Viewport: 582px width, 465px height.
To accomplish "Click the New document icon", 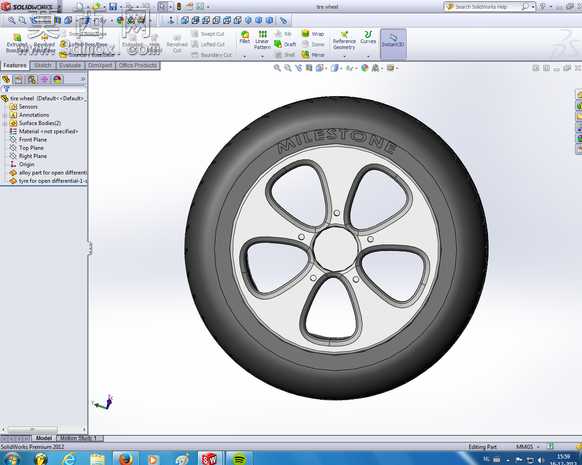I will click(x=79, y=6).
